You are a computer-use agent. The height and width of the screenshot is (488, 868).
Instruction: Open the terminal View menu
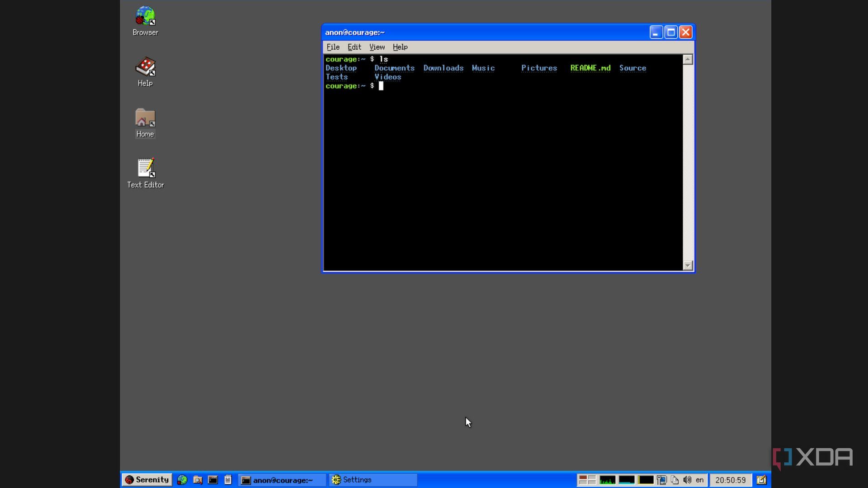(377, 47)
